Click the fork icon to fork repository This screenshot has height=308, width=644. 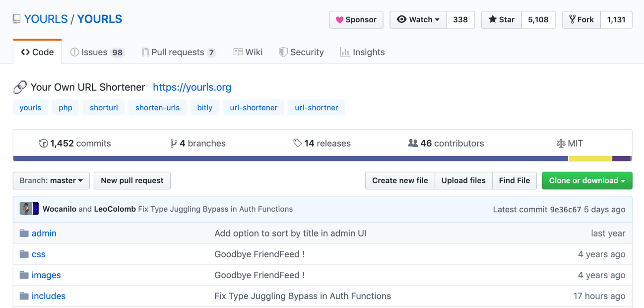[572, 19]
